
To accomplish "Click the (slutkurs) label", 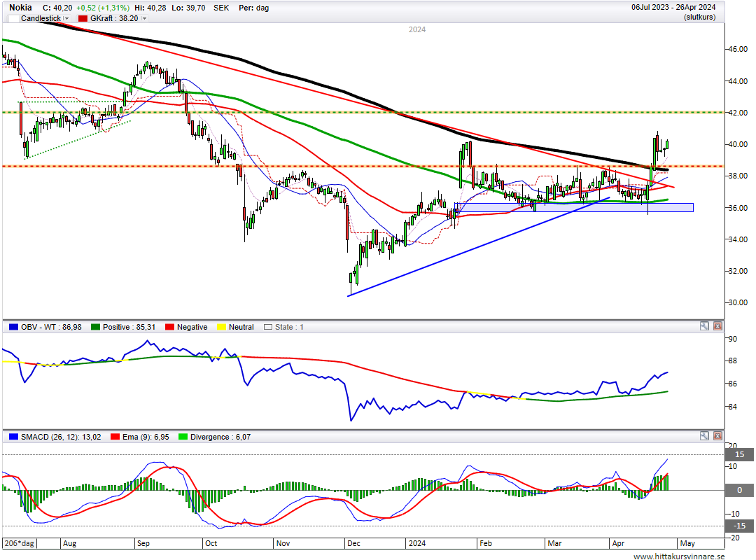I will click(699, 17).
